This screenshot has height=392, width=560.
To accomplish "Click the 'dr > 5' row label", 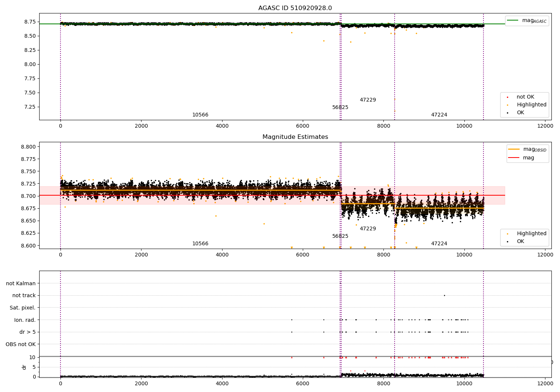I will pyautogui.click(x=28, y=332).
